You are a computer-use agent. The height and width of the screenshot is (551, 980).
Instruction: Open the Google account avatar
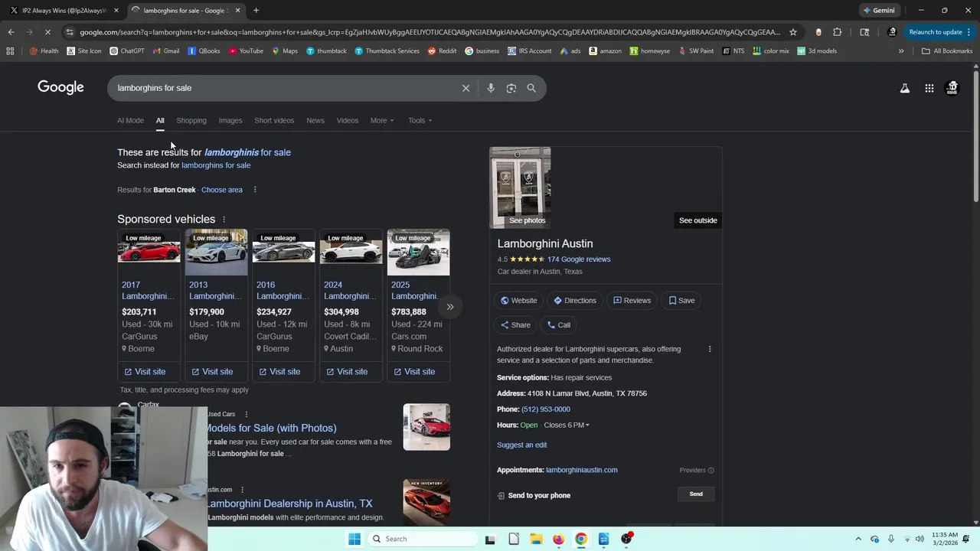(952, 88)
